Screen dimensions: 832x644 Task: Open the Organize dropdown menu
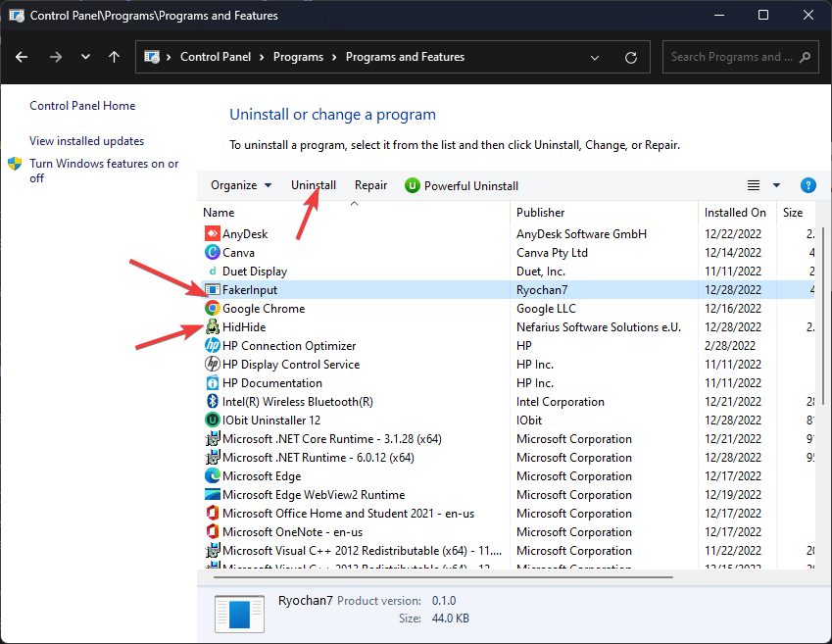[241, 185]
